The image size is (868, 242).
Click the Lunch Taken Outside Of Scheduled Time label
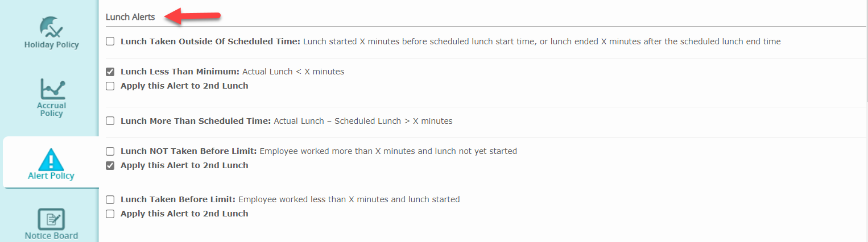(x=210, y=41)
